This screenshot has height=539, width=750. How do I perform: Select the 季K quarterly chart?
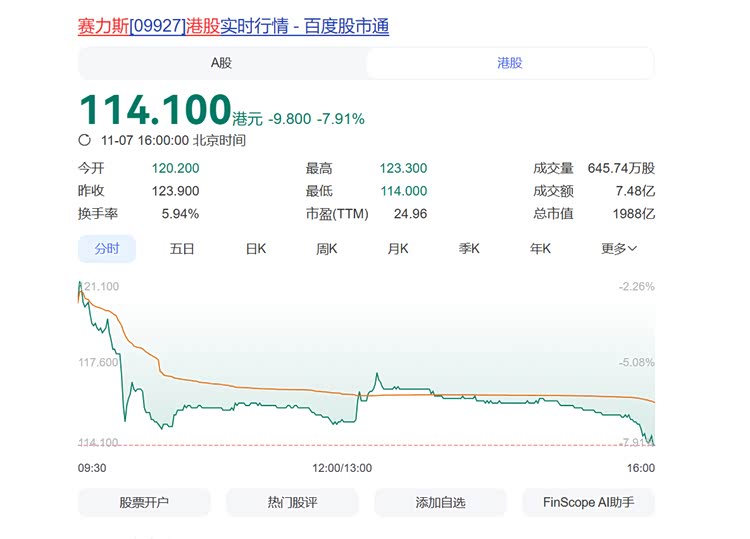coord(470,248)
